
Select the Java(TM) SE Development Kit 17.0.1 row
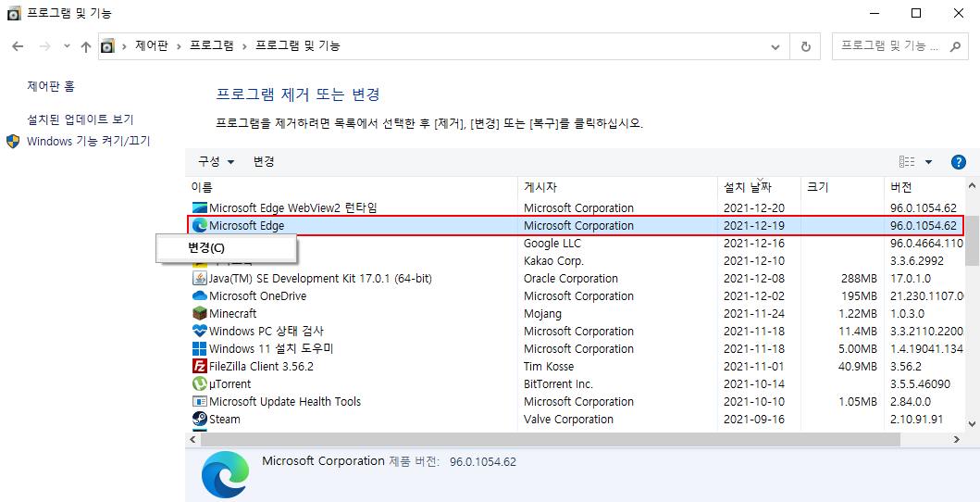tap(575, 278)
